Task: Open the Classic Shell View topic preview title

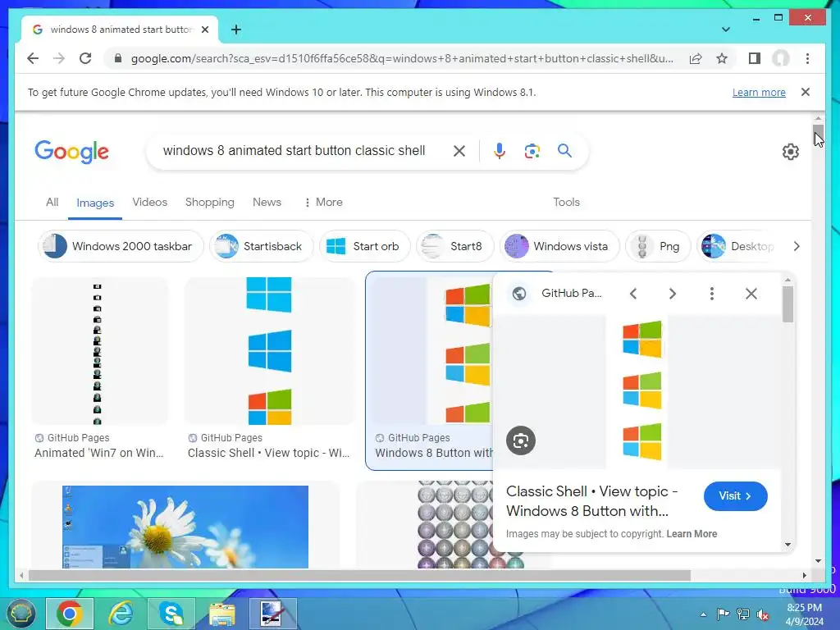Action: [592, 501]
